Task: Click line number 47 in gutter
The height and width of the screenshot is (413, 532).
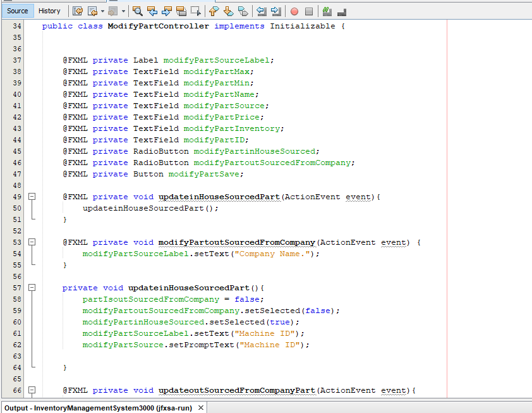Action: tap(17, 174)
